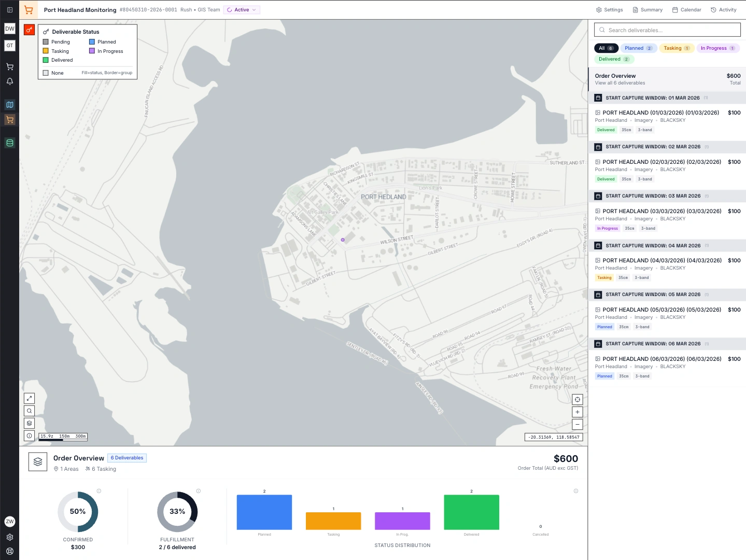
Task: Click the fullscreen expand map icon
Action: (30, 398)
